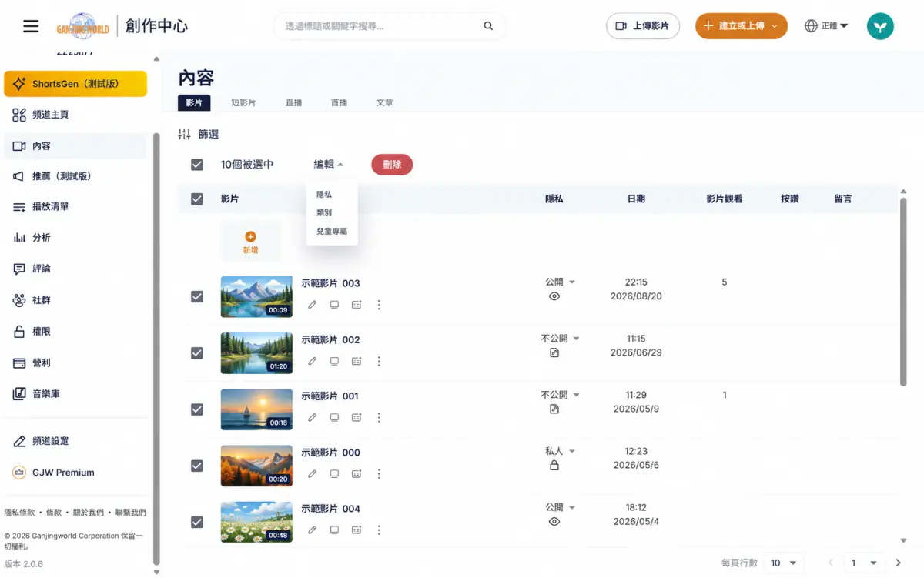This screenshot has height=578, width=924.
Task: Open the rows per page dropdown
Action: pyautogui.click(x=784, y=563)
